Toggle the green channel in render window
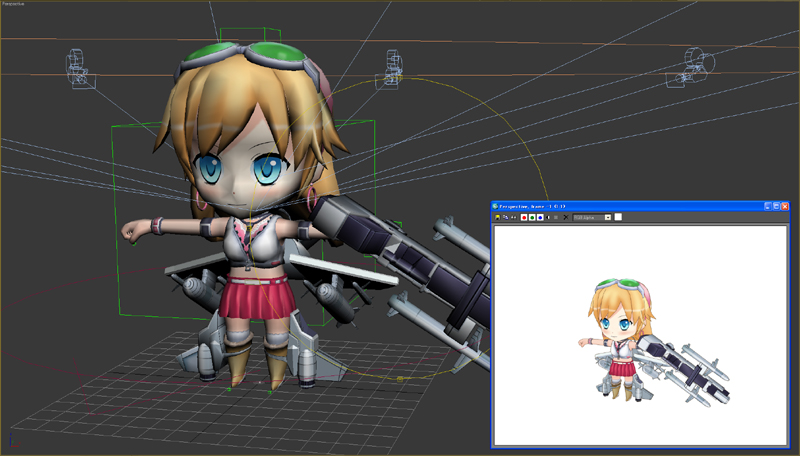Screen dimensions: 800x456 532,217
